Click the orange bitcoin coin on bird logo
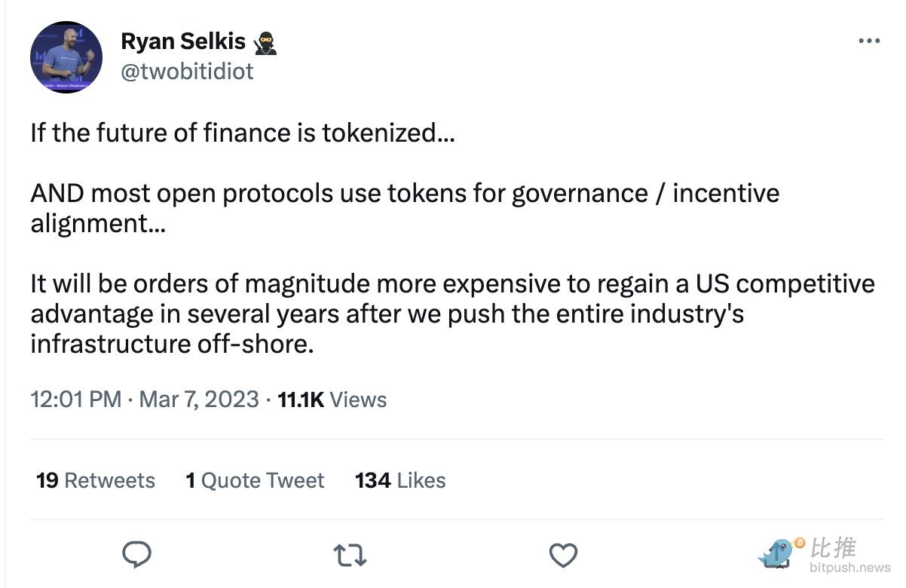 pos(800,543)
